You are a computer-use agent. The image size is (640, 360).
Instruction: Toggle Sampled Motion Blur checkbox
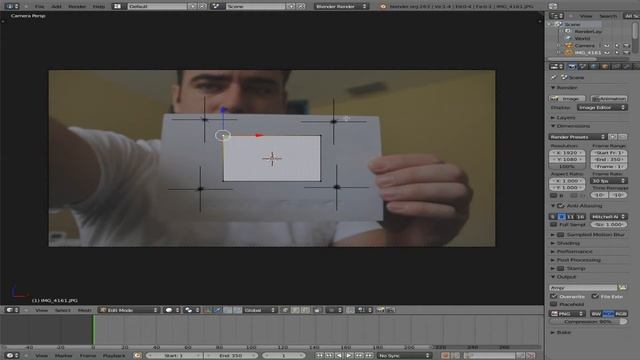(x=561, y=235)
